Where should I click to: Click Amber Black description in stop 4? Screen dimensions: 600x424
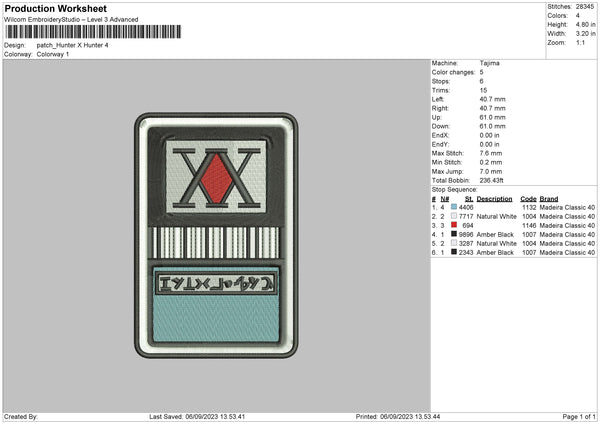[x=495, y=235]
